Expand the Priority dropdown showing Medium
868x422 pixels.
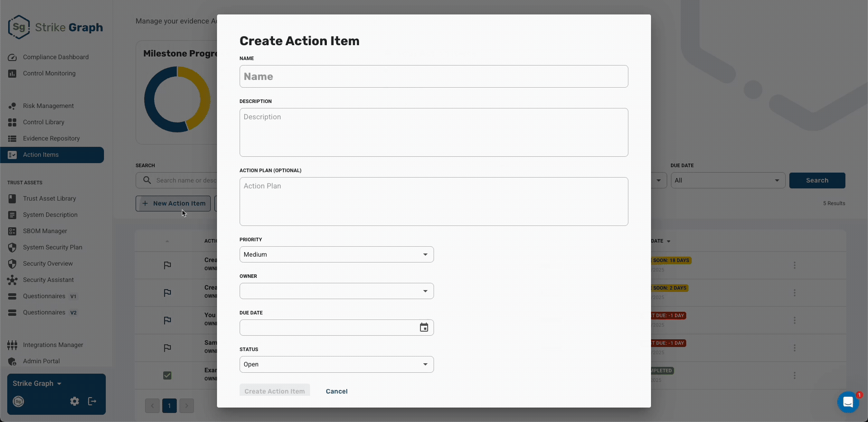[x=336, y=254]
